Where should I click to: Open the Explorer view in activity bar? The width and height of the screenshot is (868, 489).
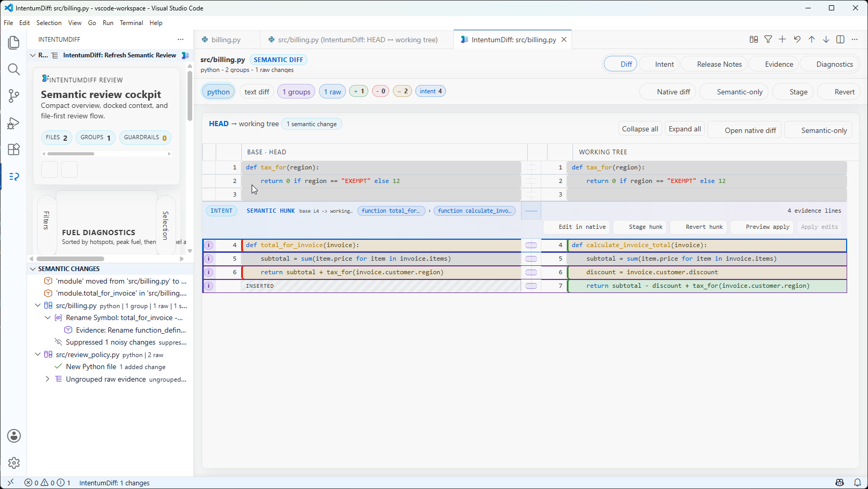click(x=14, y=43)
